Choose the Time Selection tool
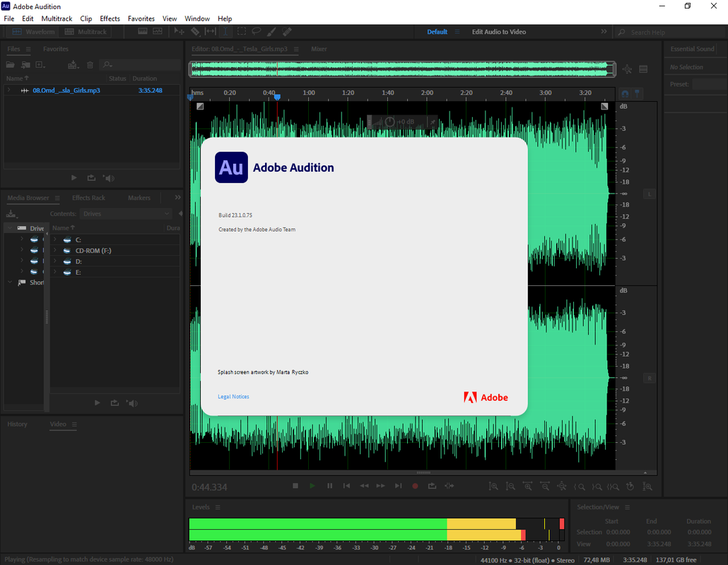The width and height of the screenshot is (728, 565). [x=225, y=32]
